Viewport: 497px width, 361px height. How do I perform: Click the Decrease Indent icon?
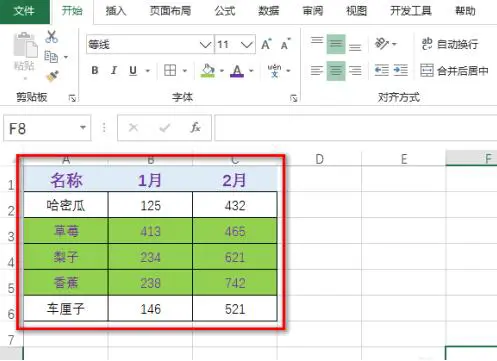point(381,71)
